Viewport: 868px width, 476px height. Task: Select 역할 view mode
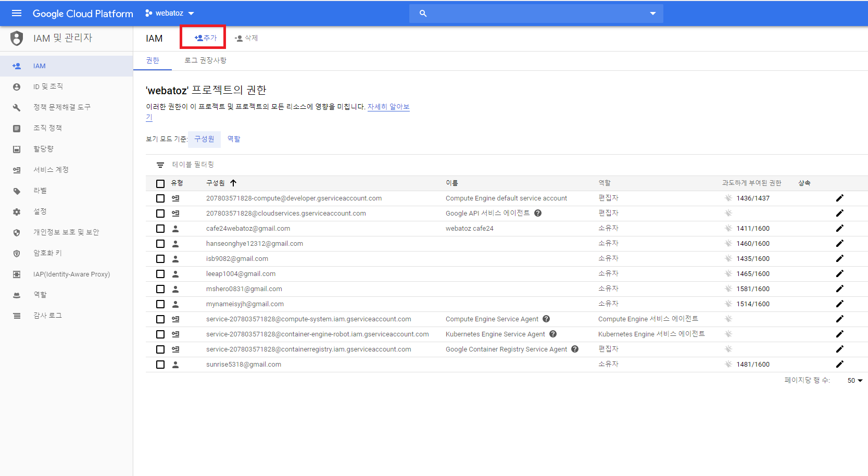234,139
